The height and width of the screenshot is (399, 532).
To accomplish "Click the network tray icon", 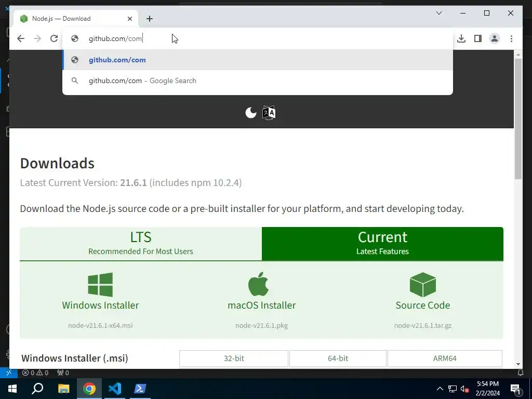I will (453, 389).
